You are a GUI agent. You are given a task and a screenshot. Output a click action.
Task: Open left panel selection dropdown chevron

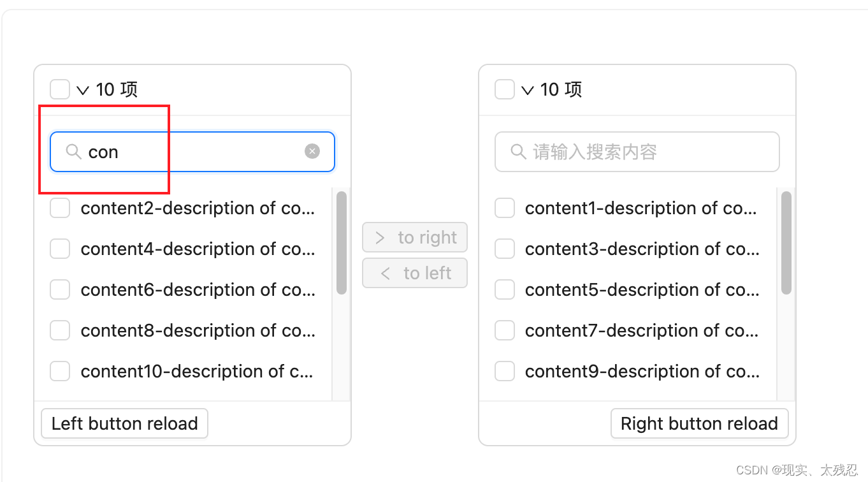click(x=82, y=91)
